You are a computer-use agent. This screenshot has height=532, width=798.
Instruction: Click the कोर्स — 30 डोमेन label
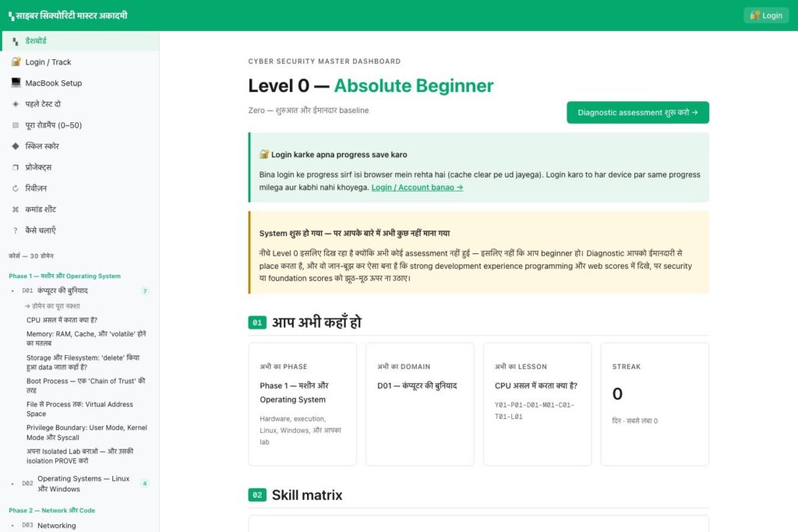click(31, 255)
